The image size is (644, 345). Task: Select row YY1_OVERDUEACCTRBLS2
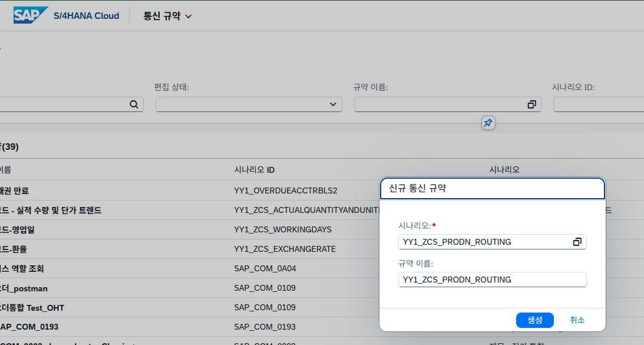[285, 191]
